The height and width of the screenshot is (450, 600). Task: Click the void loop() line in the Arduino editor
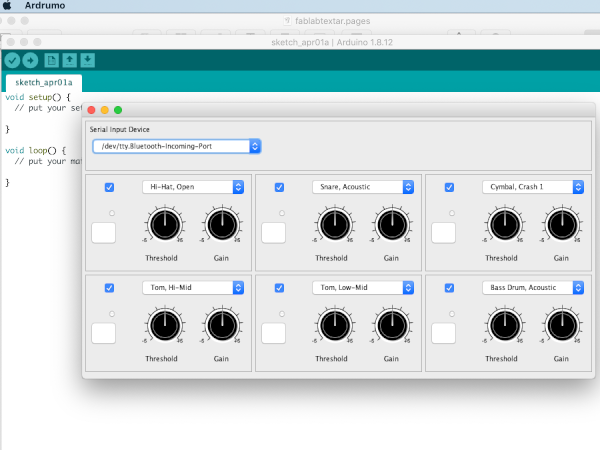[36, 150]
